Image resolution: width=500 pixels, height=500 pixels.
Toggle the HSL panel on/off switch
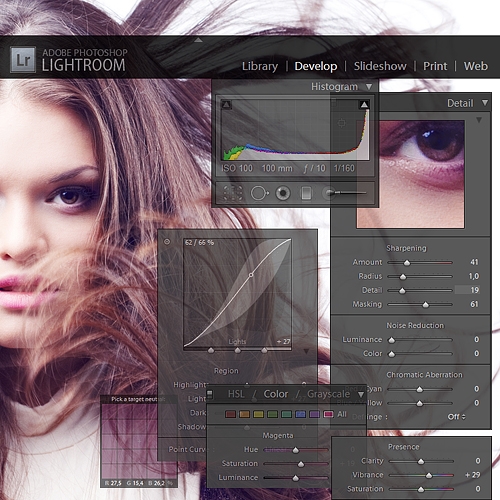point(210,394)
